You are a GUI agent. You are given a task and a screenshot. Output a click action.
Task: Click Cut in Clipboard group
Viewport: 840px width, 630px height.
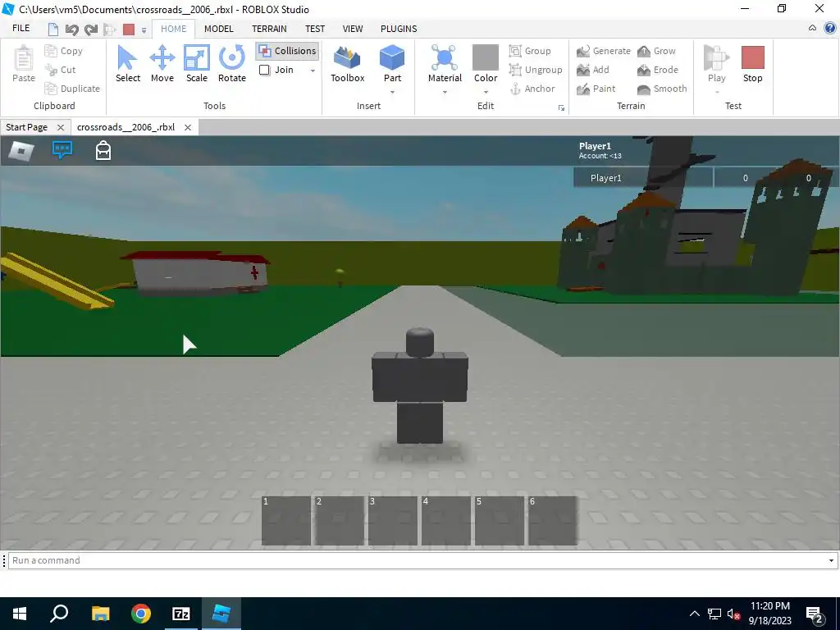click(61, 70)
